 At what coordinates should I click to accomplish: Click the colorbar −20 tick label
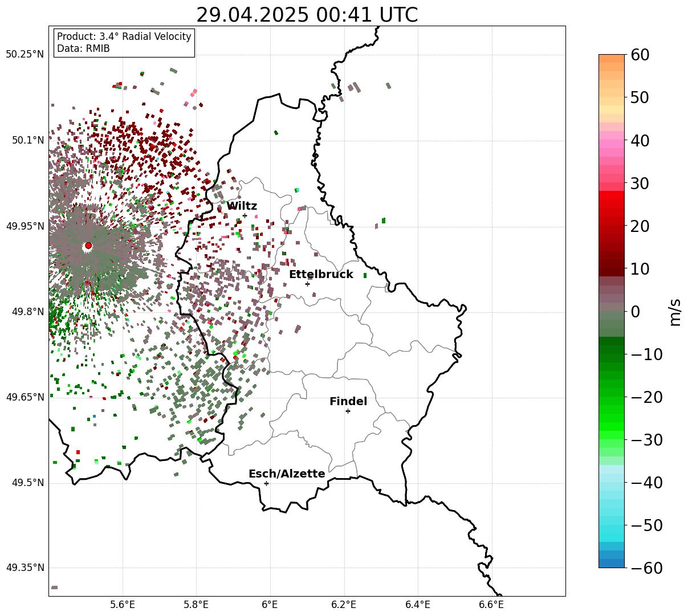click(646, 397)
